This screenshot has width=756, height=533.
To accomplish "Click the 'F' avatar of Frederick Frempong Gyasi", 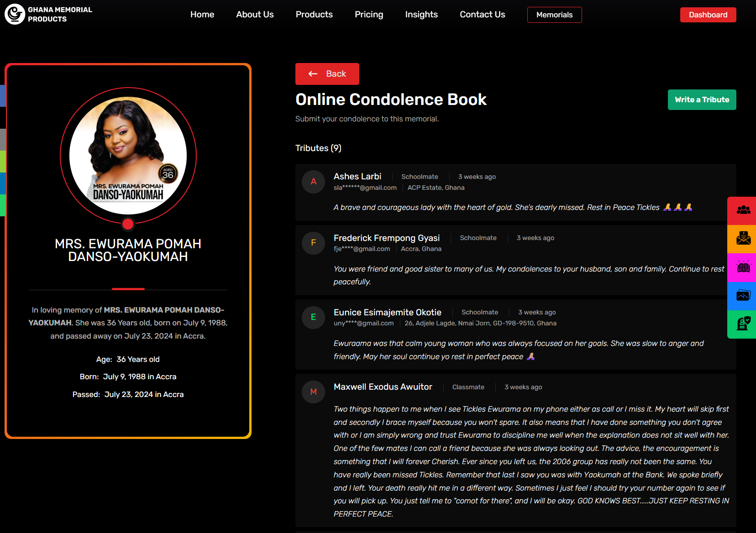I will pyautogui.click(x=314, y=243).
